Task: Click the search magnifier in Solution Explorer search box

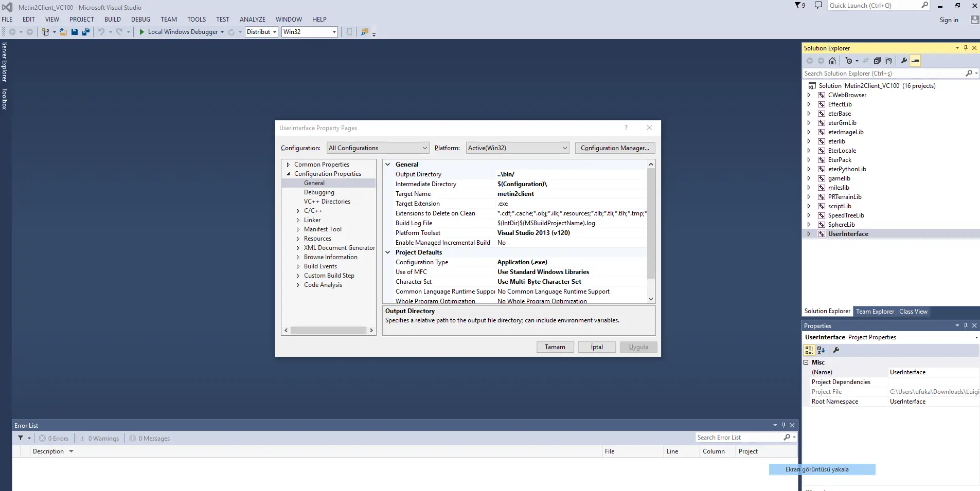Action: (969, 74)
